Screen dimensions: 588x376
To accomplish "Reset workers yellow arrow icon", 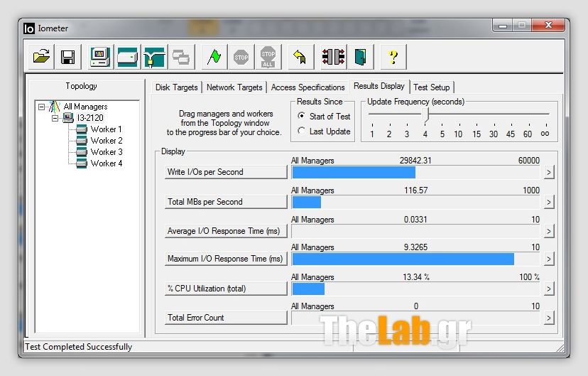I will pos(300,57).
